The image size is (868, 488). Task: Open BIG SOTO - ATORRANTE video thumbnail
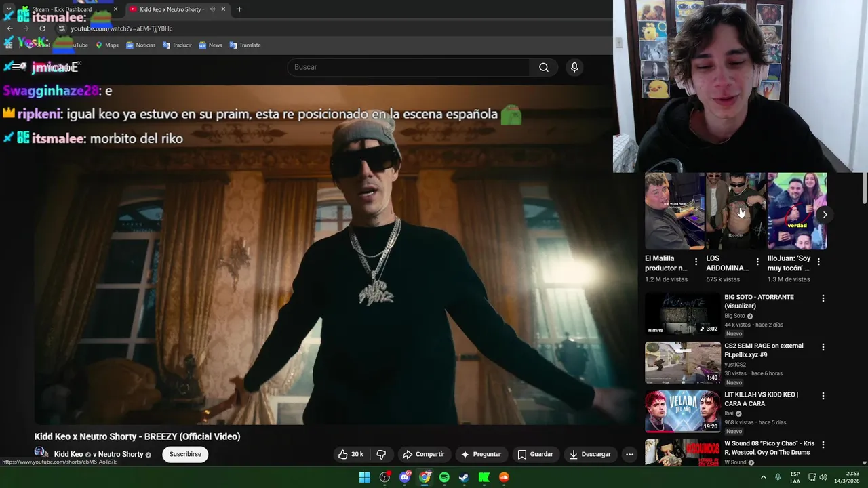tap(682, 314)
